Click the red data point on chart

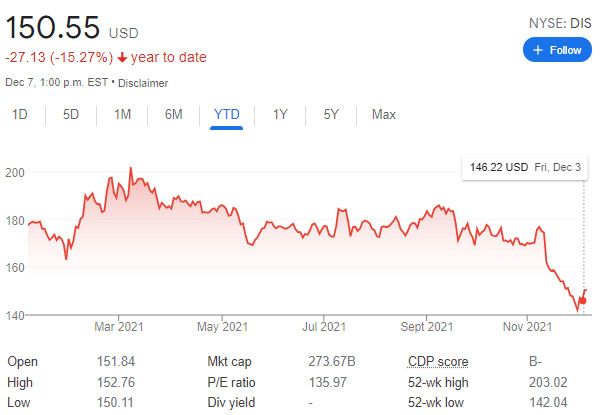click(x=583, y=301)
